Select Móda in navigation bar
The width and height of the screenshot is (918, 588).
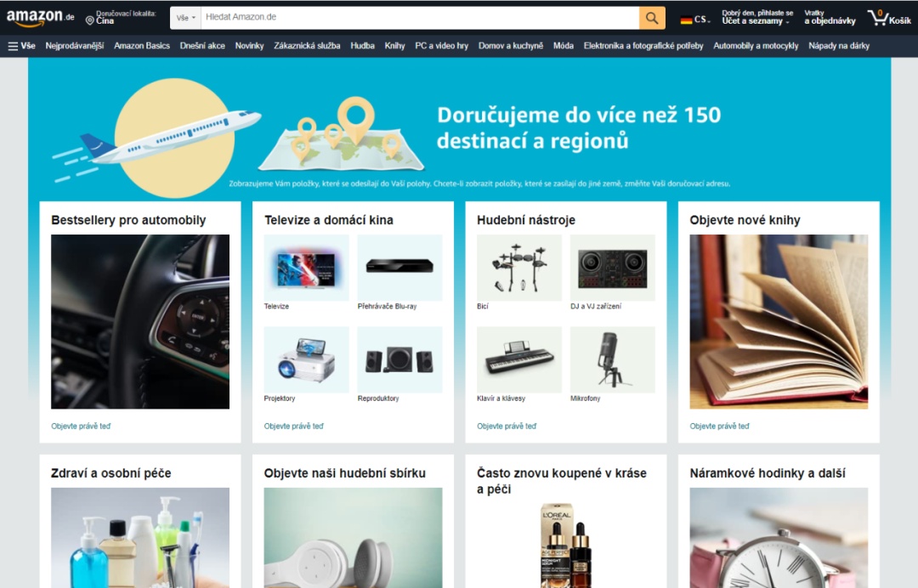[x=564, y=46]
